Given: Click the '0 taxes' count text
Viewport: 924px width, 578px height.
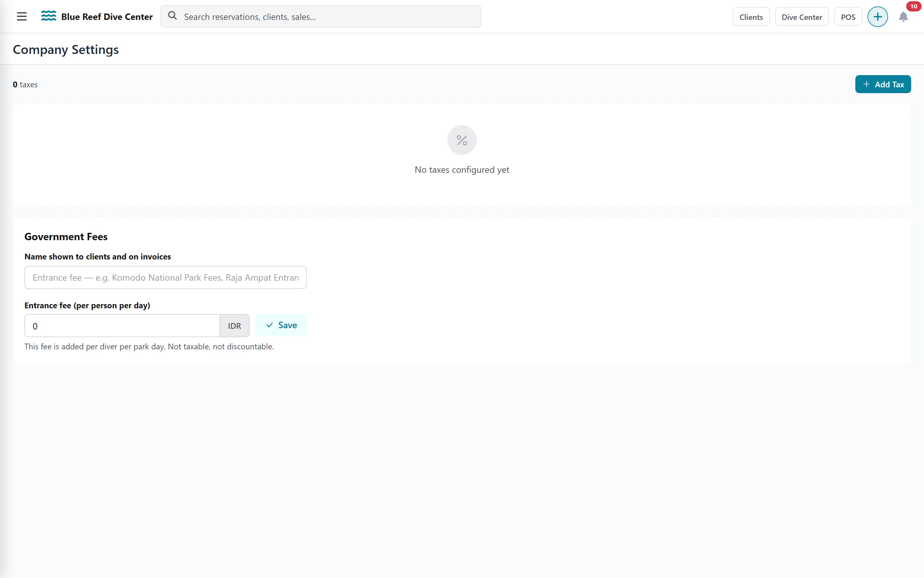Looking at the screenshot, I should 25,84.
